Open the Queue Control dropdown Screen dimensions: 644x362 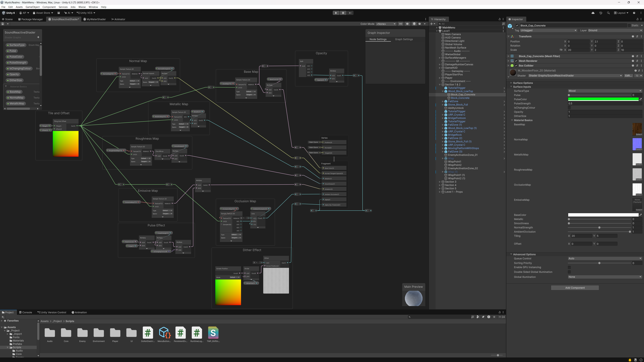pos(605,259)
